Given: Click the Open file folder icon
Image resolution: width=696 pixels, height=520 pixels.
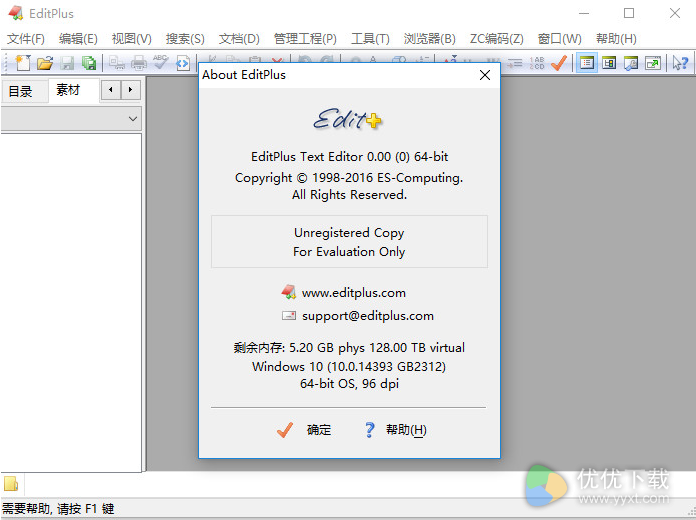Looking at the screenshot, I should [x=45, y=63].
